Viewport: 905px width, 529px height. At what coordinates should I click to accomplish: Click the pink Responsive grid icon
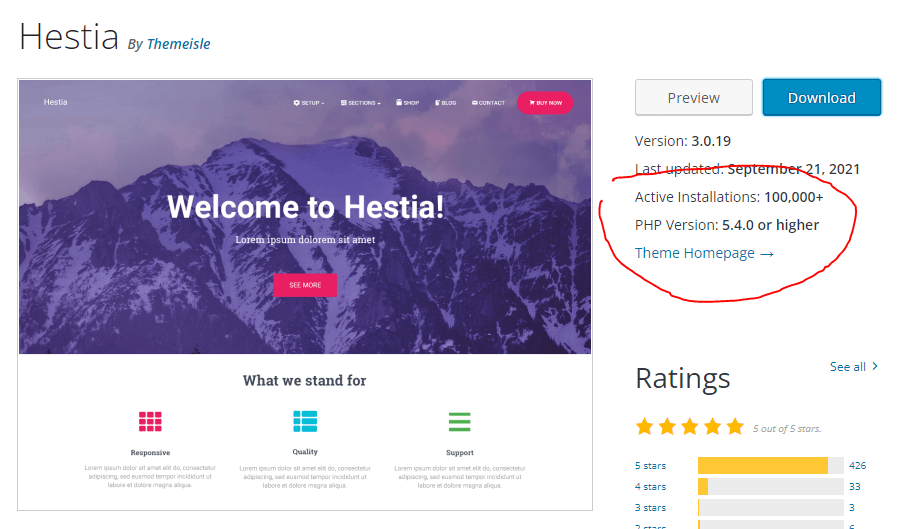150,421
